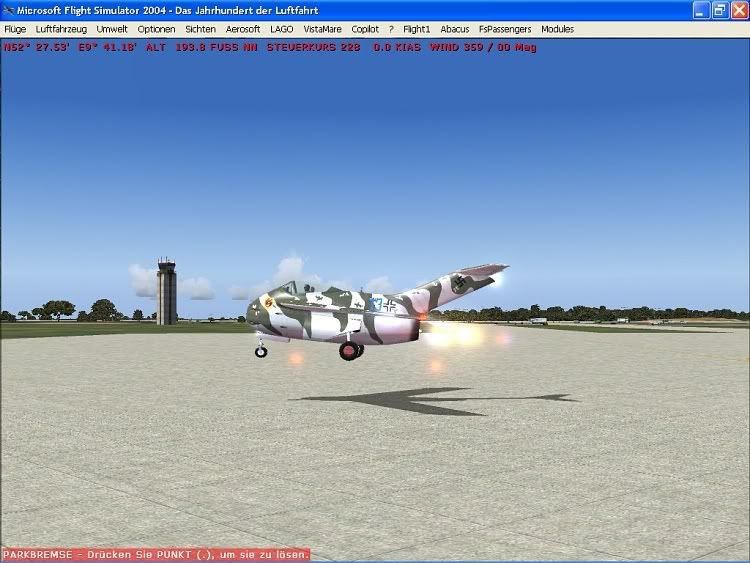Open the FsPassengers menu
The image size is (750, 563).
(505, 29)
